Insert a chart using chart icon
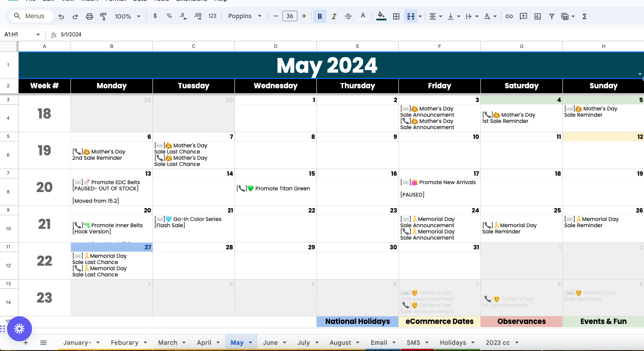 (538, 16)
